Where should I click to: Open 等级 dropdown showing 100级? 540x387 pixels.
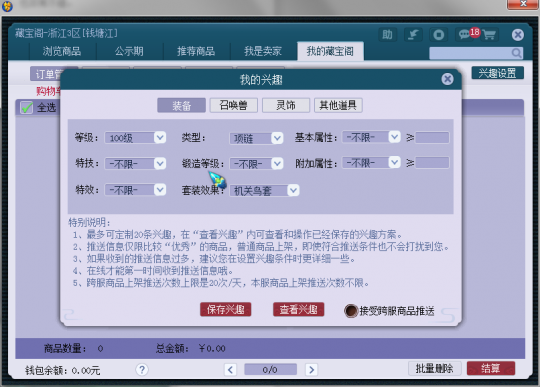[135, 138]
